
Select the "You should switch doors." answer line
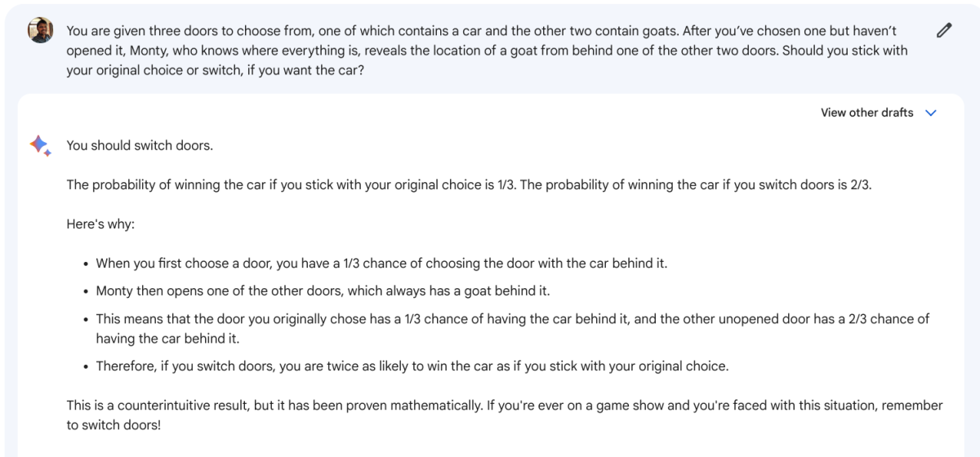click(140, 145)
